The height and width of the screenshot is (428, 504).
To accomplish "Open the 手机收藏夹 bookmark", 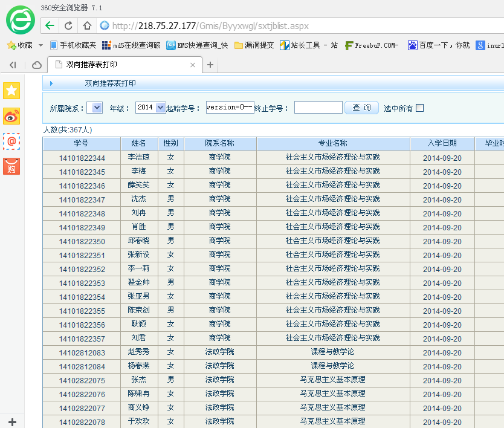I will pos(73,45).
